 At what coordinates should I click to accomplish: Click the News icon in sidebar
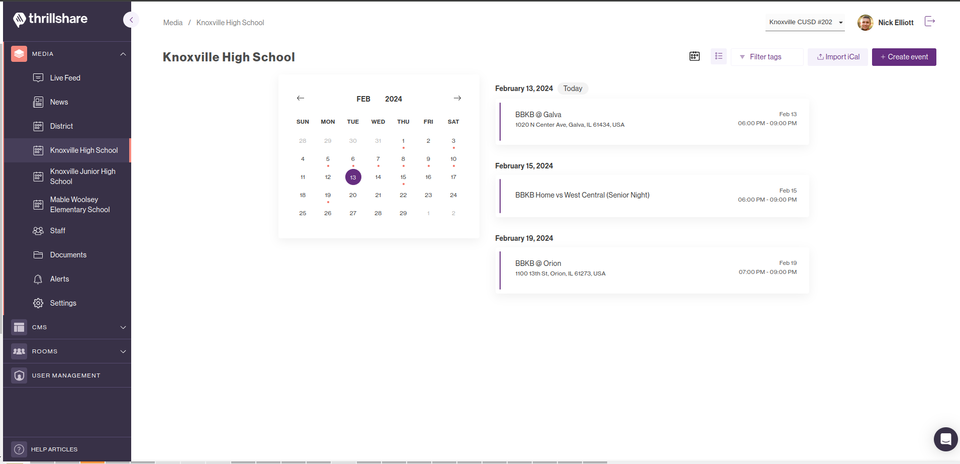(x=38, y=102)
